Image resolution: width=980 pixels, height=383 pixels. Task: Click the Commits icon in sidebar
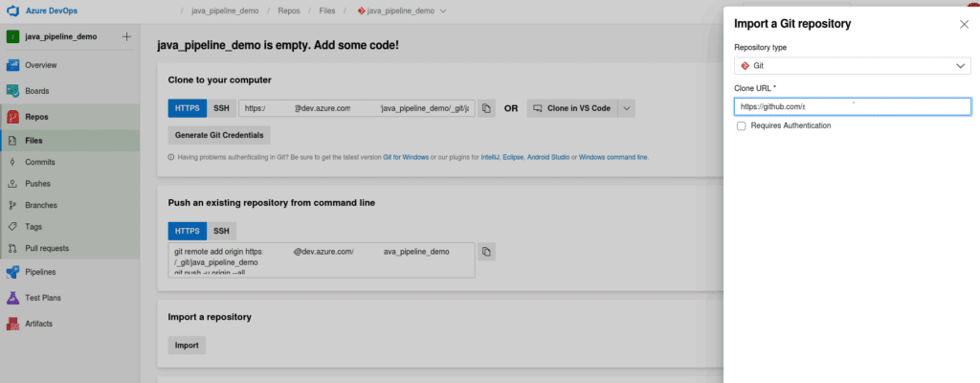(x=12, y=162)
